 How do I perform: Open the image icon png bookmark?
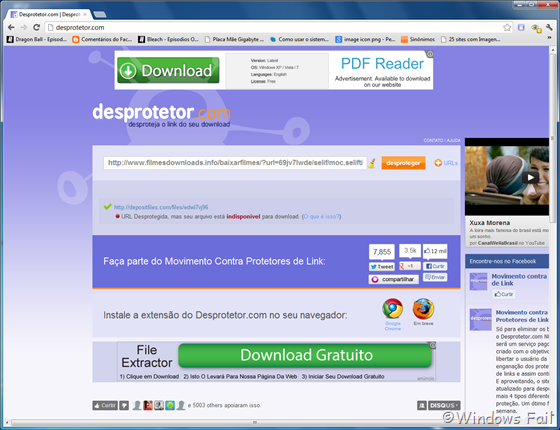tap(365, 39)
